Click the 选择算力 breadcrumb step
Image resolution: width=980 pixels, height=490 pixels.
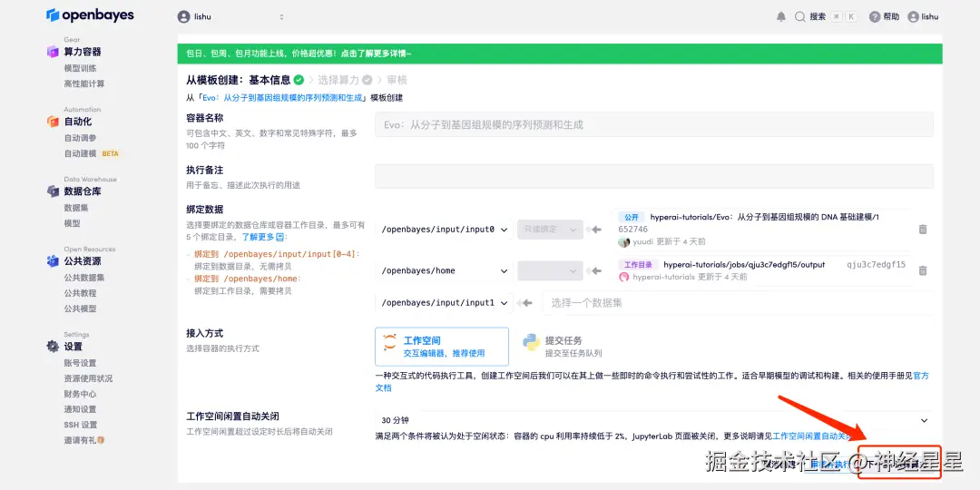point(338,80)
